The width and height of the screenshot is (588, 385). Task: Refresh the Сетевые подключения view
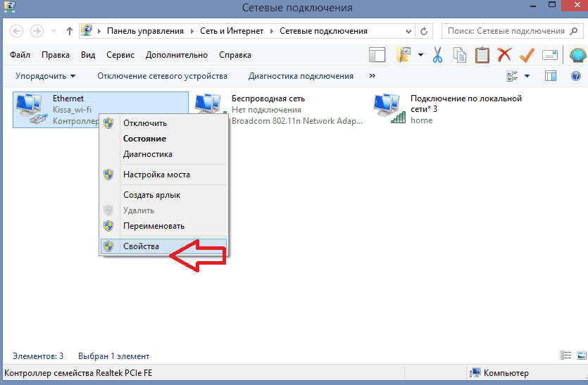[x=424, y=31]
